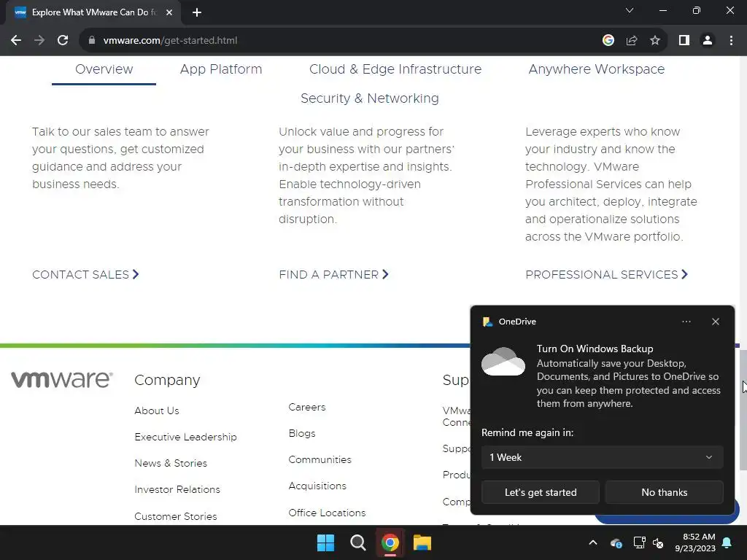Click the page vertical scrollbar thumb
Viewport: 747px width, 560px height.
point(743,410)
